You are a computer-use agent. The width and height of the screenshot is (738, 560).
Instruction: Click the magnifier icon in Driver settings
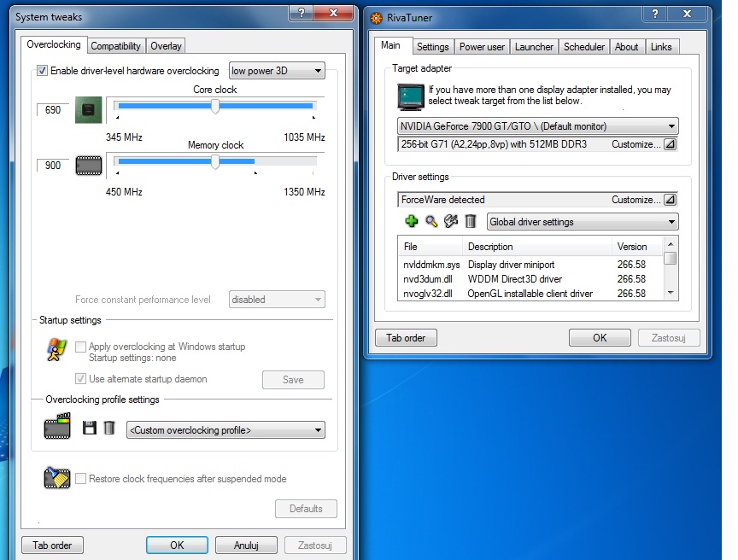click(x=431, y=221)
